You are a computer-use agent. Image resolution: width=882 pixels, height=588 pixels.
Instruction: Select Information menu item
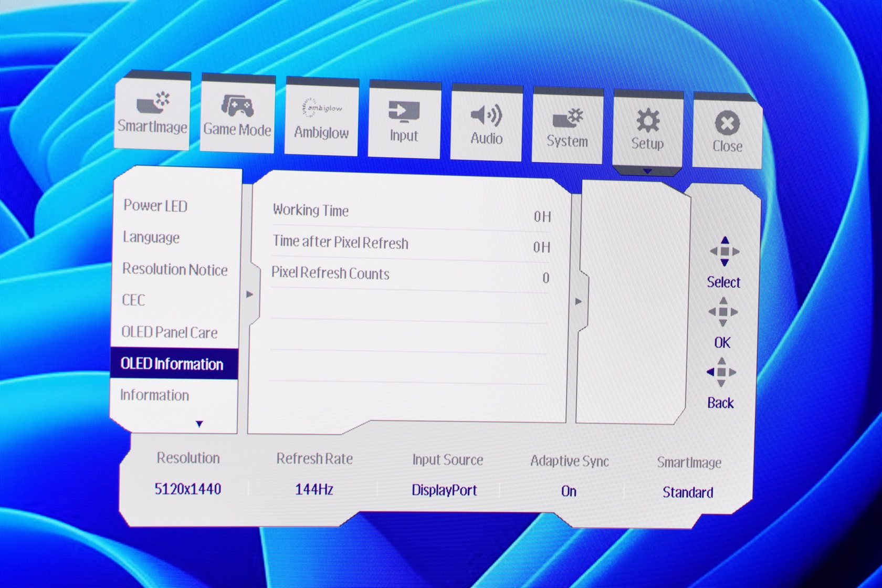(x=154, y=395)
